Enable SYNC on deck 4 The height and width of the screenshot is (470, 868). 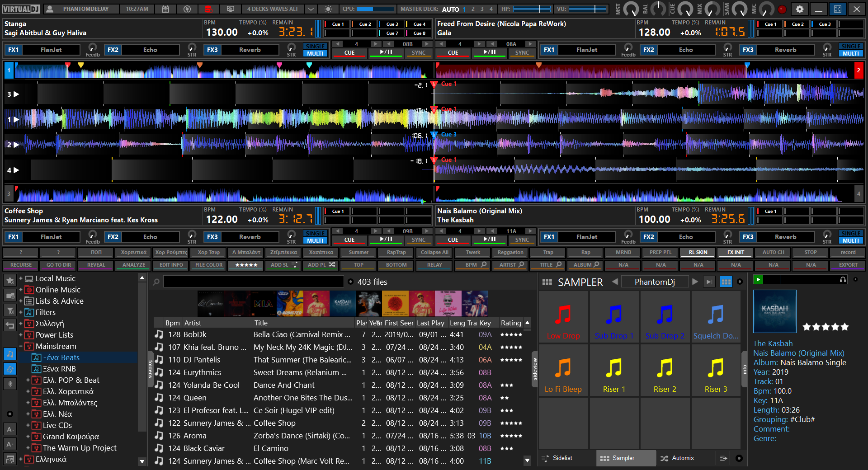click(522, 240)
